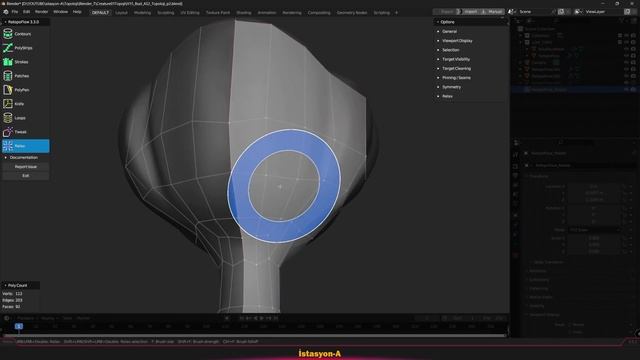Select the PolyPen tool
The image size is (640, 360).
point(25,90)
